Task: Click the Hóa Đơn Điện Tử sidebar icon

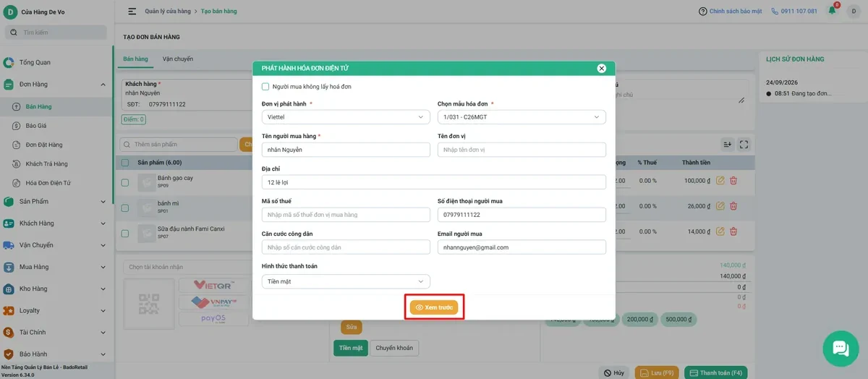Action: pyautogui.click(x=16, y=183)
